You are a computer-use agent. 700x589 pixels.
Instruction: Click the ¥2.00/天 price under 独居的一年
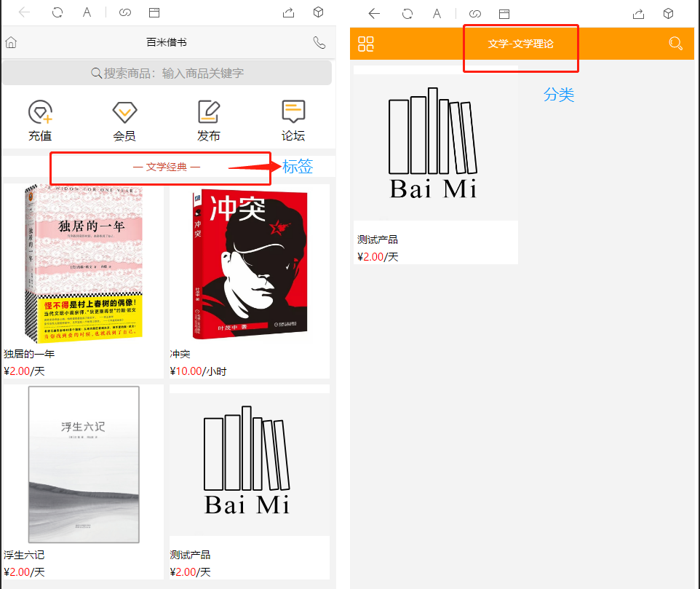point(24,371)
